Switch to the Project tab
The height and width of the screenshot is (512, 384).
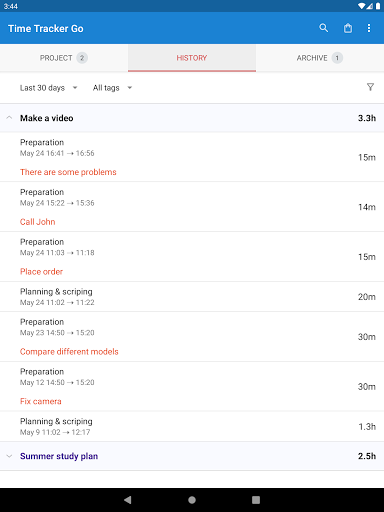coord(64,58)
